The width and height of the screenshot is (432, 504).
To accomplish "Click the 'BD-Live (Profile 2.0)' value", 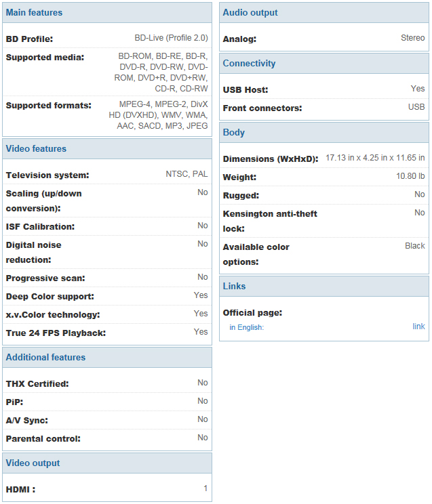I will pyautogui.click(x=171, y=38).
